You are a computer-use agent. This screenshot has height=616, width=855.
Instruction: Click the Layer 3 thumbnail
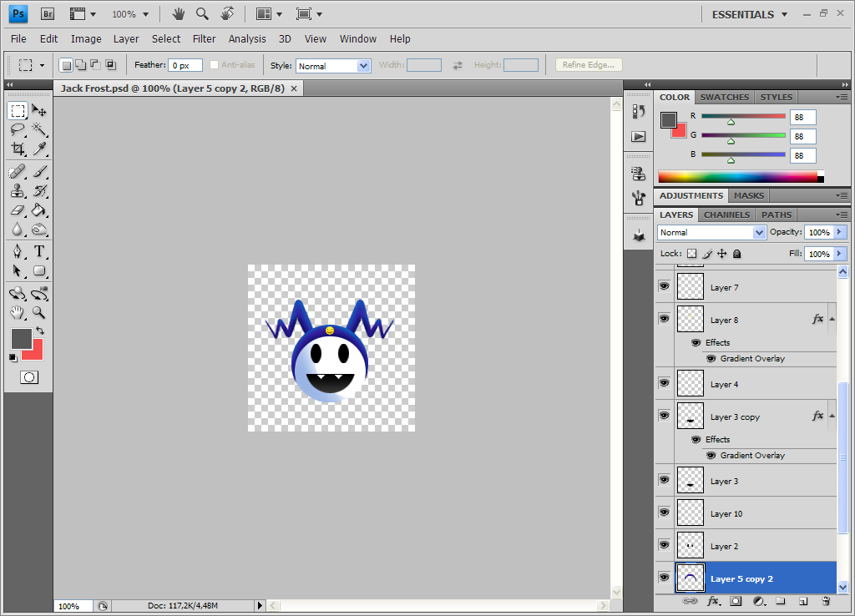691,480
